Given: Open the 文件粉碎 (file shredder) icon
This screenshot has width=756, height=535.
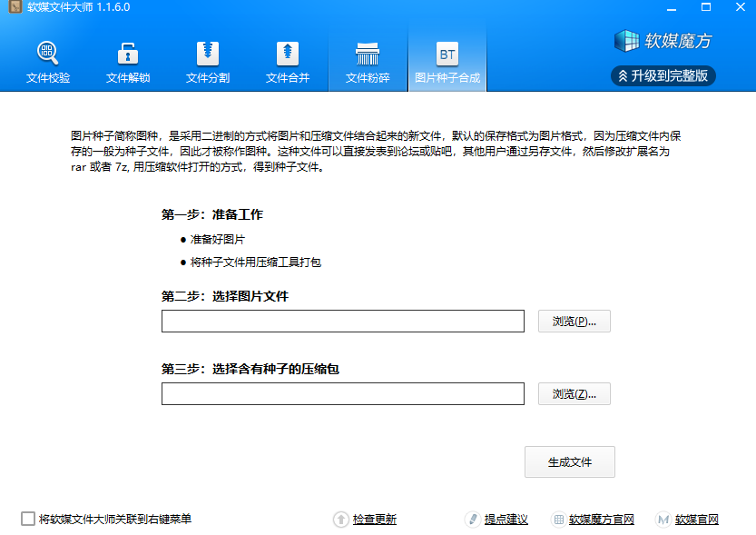Looking at the screenshot, I should tap(368, 53).
